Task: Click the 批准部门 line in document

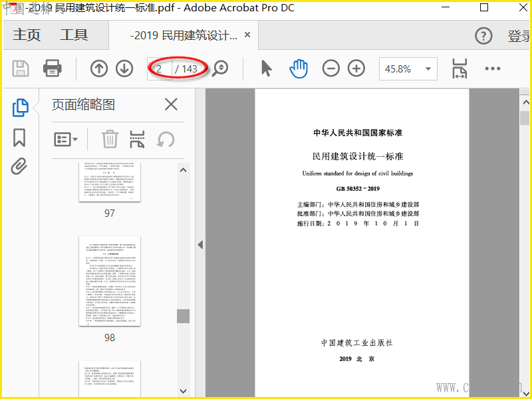Action: click(358, 213)
